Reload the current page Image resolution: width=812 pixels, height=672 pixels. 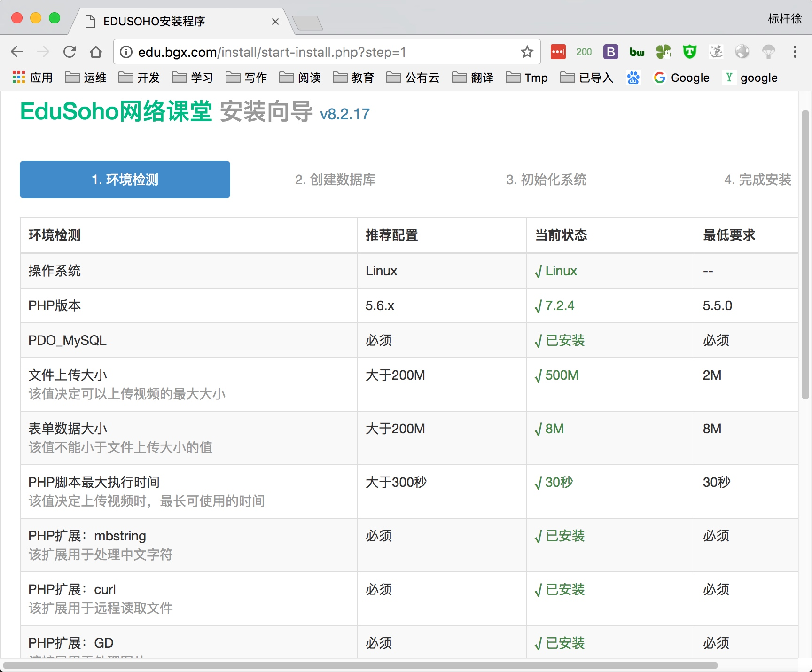(x=70, y=52)
